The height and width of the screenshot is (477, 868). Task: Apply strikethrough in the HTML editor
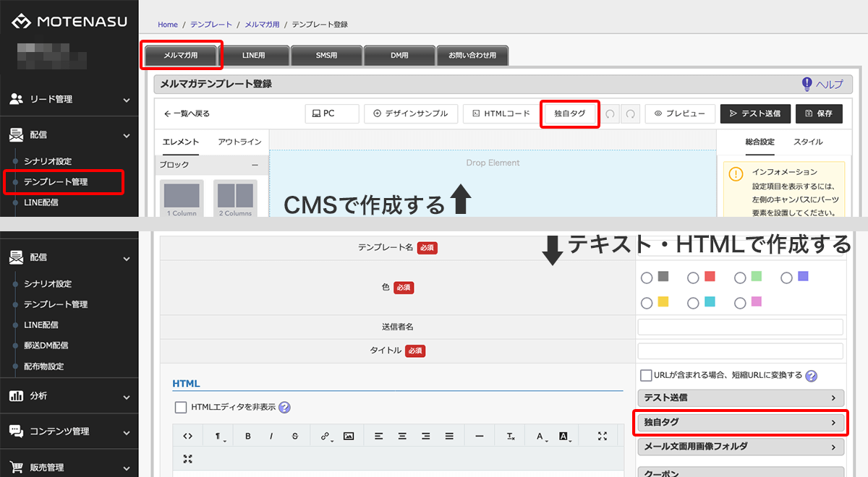click(294, 436)
